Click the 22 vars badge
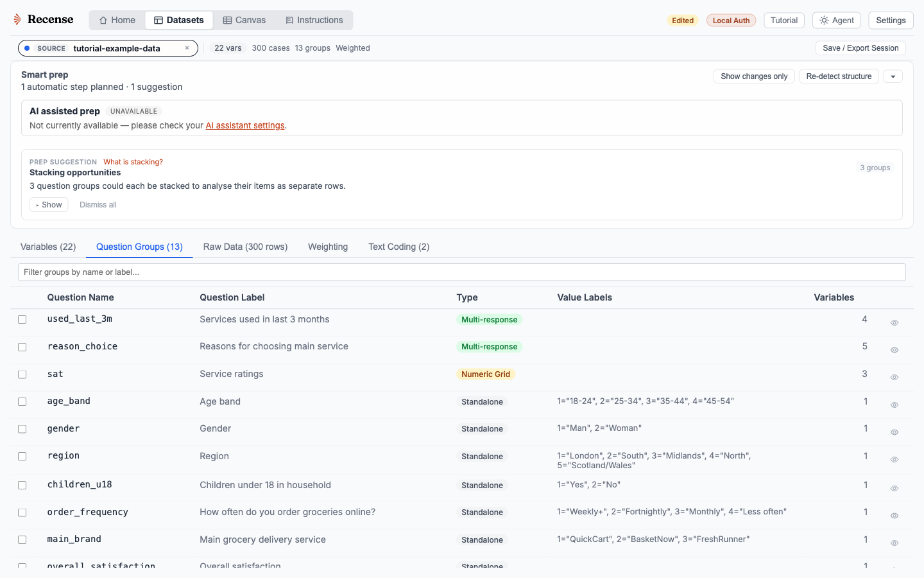 228,48
